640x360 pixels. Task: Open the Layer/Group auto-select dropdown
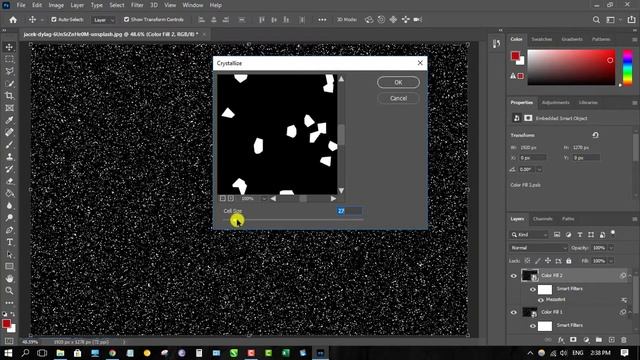tap(103, 20)
